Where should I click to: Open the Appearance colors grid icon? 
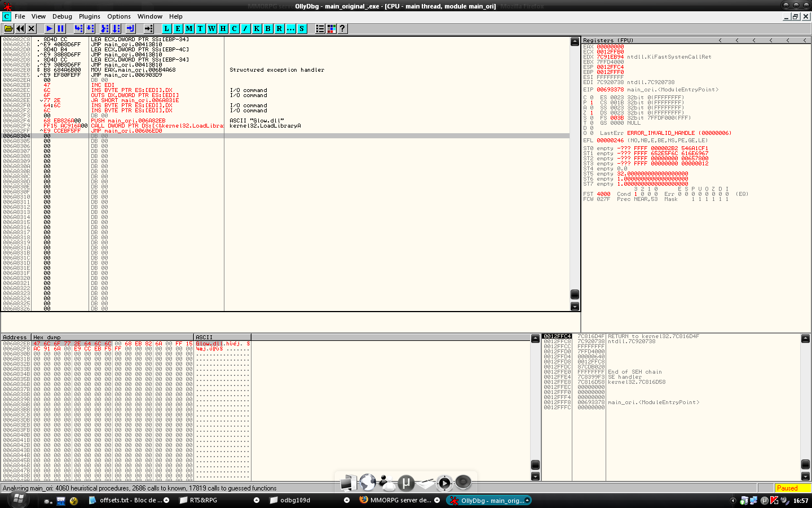[x=332, y=29]
